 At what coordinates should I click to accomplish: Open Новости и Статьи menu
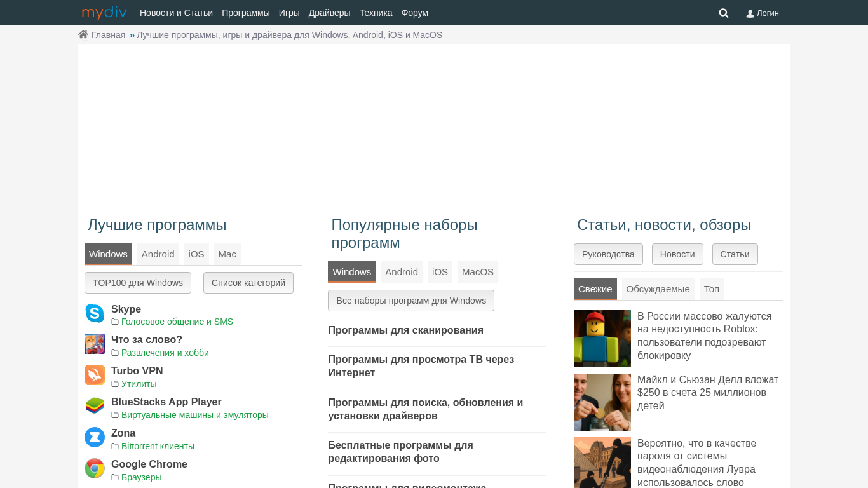click(x=176, y=13)
